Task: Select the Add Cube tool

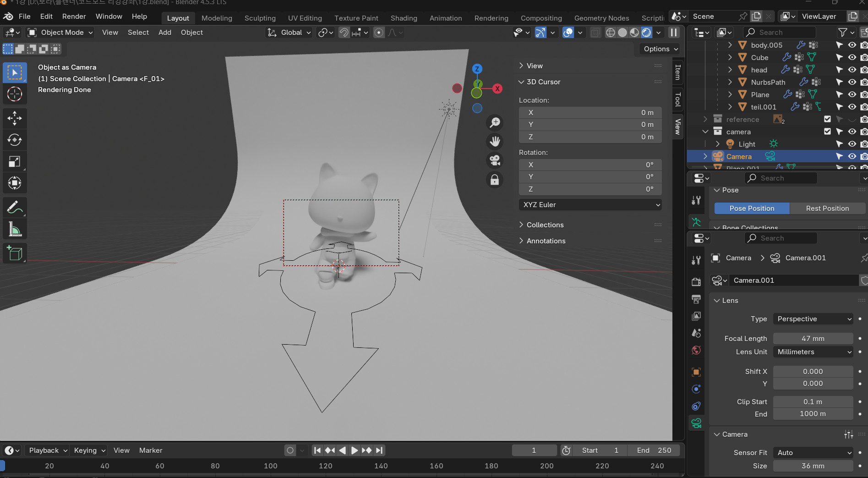Action: coord(15,253)
